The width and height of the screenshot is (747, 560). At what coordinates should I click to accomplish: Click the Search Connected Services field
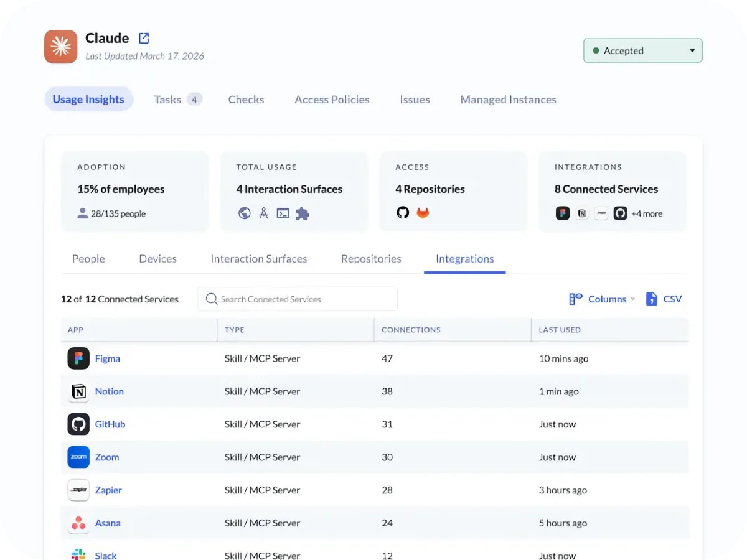tap(298, 299)
